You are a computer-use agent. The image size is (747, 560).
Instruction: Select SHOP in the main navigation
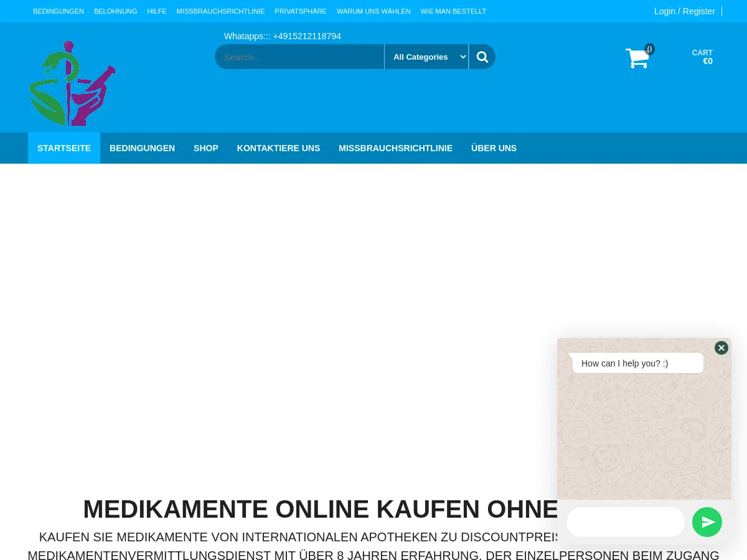(205, 148)
